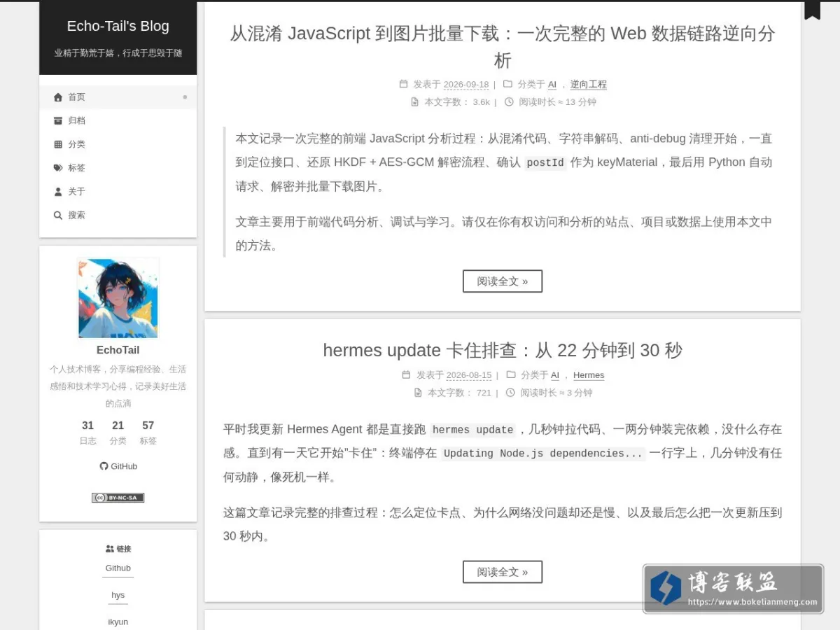
Task: Click the calendar icon of the JavaScript post
Action: 403,84
